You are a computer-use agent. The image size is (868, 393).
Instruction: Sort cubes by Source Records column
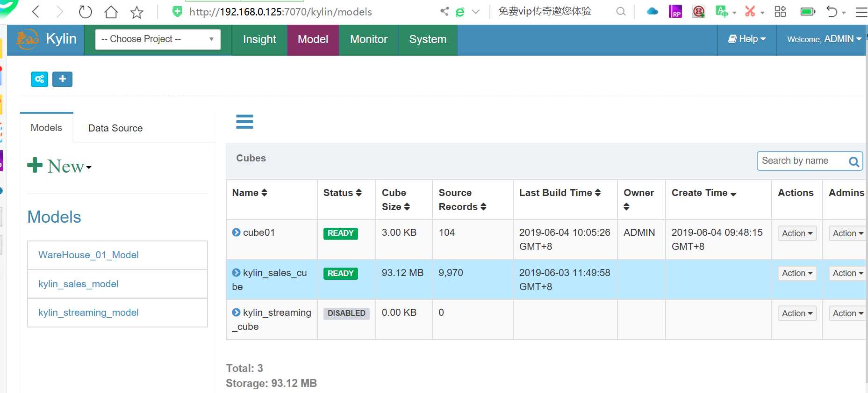[x=462, y=200]
